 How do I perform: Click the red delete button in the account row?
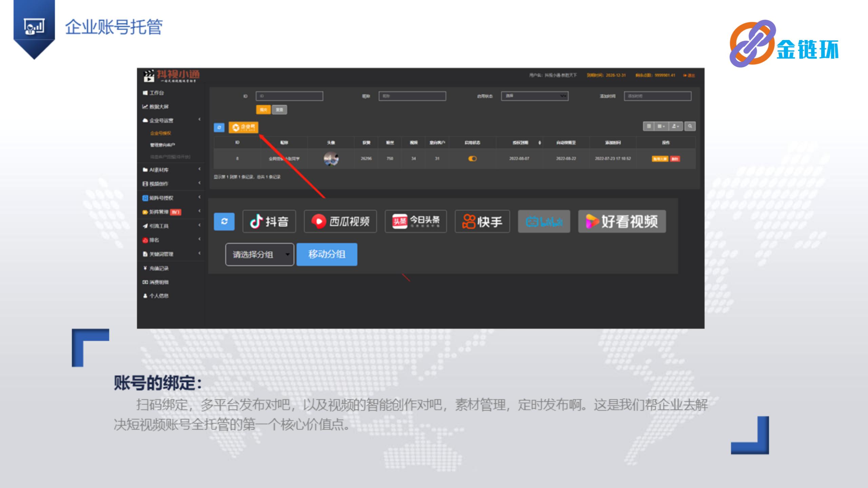[x=675, y=159]
